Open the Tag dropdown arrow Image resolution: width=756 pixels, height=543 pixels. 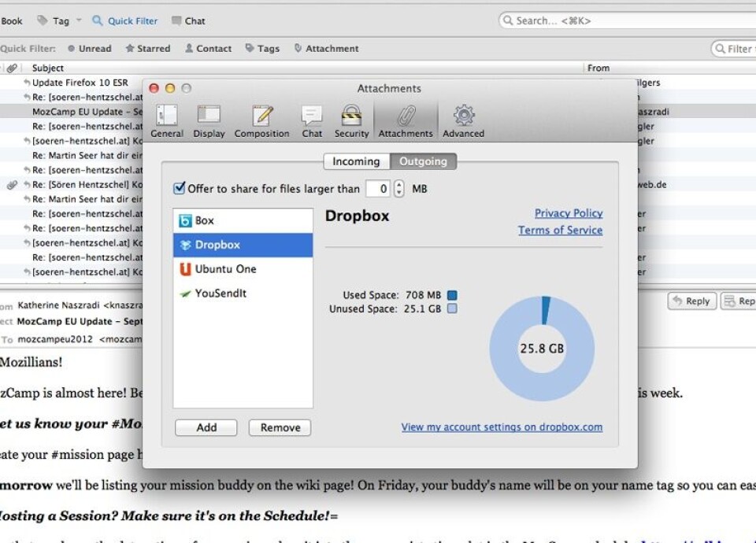click(79, 20)
